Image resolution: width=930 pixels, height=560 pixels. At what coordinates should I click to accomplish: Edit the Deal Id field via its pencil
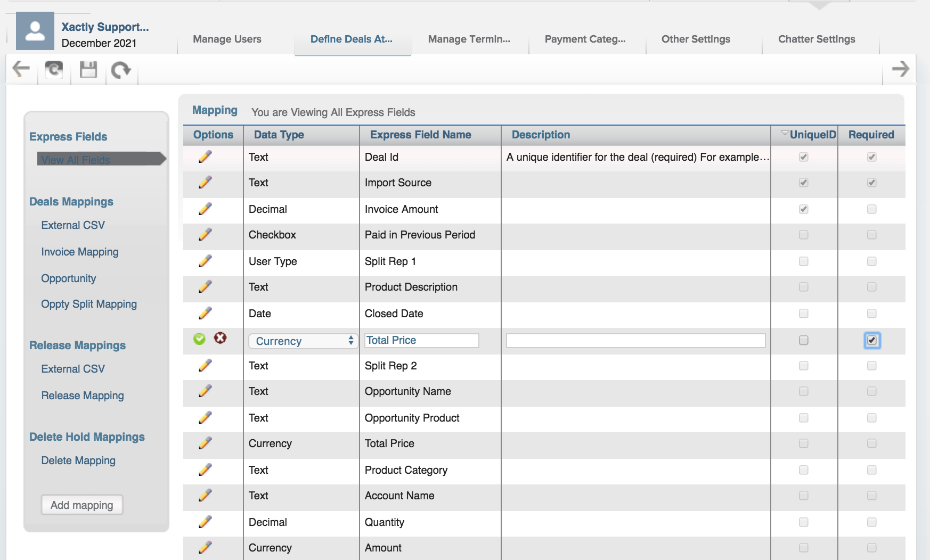(x=205, y=157)
